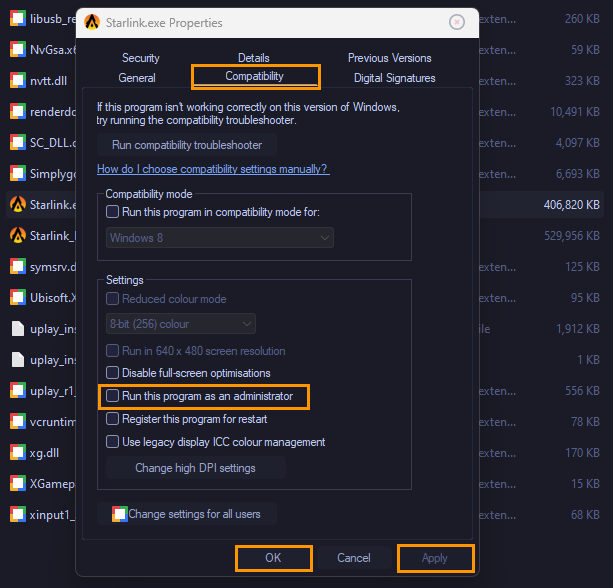Enable Register this program for restart
Image resolution: width=613 pixels, height=588 pixels.
(113, 419)
